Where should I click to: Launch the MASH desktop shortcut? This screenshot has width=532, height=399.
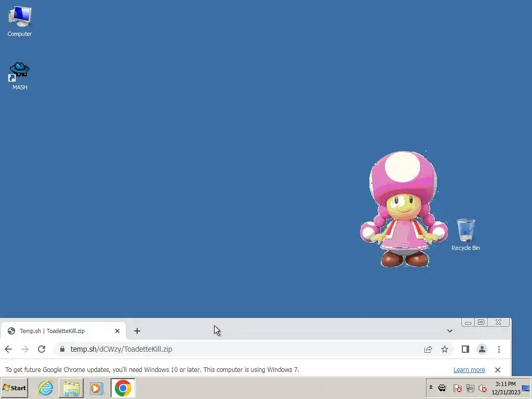(x=20, y=76)
